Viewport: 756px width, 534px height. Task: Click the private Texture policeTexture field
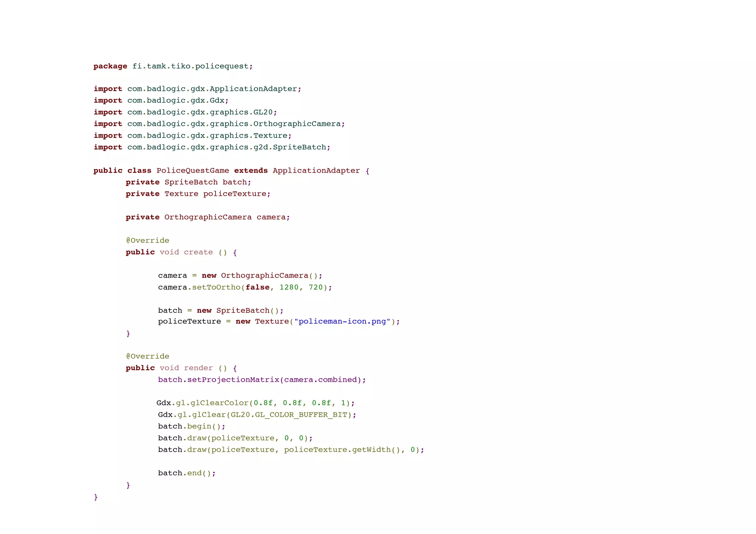click(198, 194)
